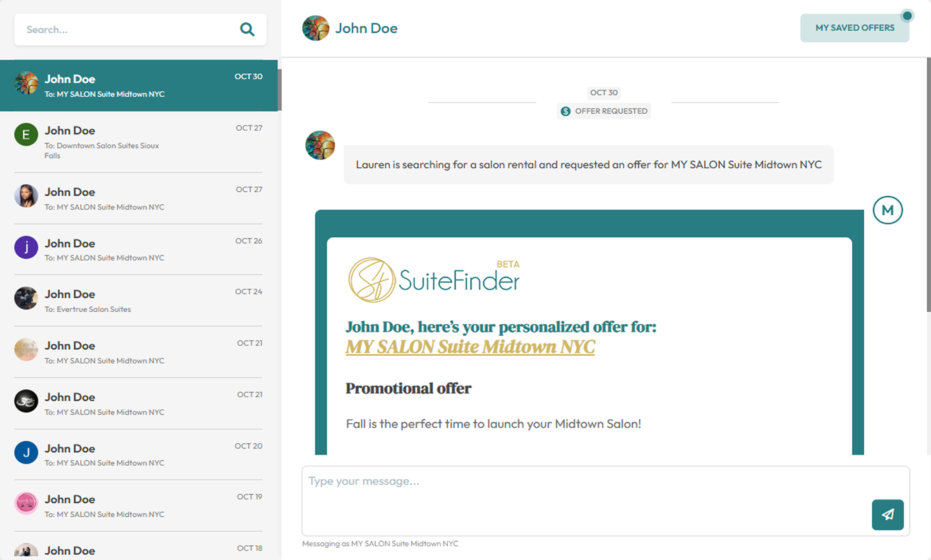Open the conversation to Downtown Salon Suites Sioux Falls

point(140,142)
